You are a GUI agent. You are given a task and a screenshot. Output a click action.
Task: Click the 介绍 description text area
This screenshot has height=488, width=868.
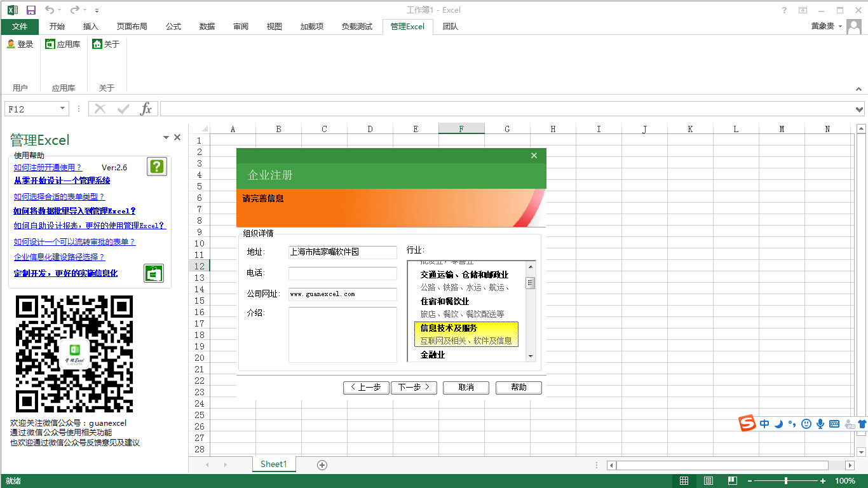tap(342, 335)
